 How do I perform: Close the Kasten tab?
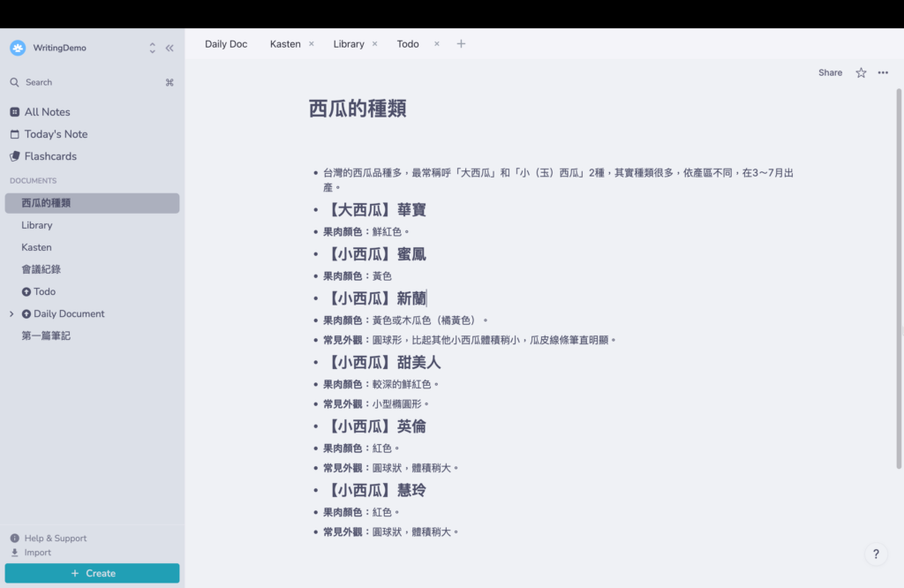coord(311,42)
